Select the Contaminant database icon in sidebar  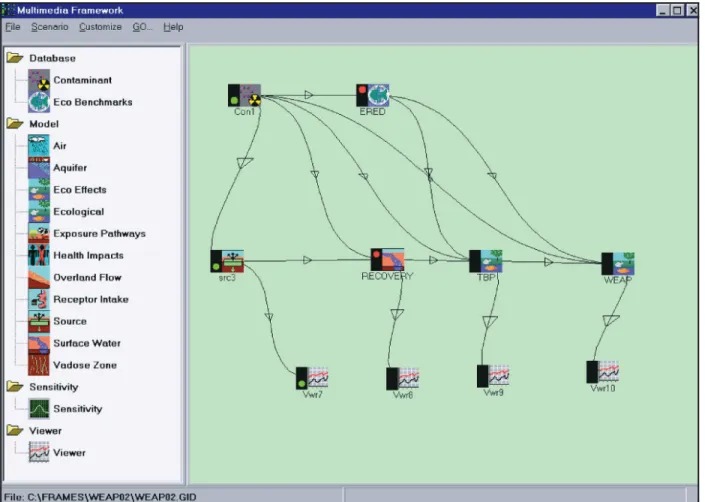(x=39, y=80)
